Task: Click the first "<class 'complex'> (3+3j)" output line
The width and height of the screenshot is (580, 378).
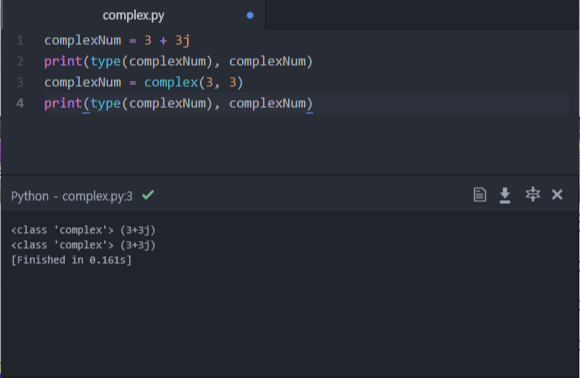Action: [x=83, y=230]
